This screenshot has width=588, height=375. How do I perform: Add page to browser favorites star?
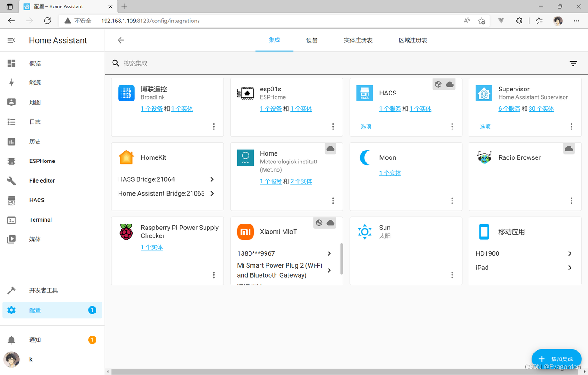click(481, 21)
